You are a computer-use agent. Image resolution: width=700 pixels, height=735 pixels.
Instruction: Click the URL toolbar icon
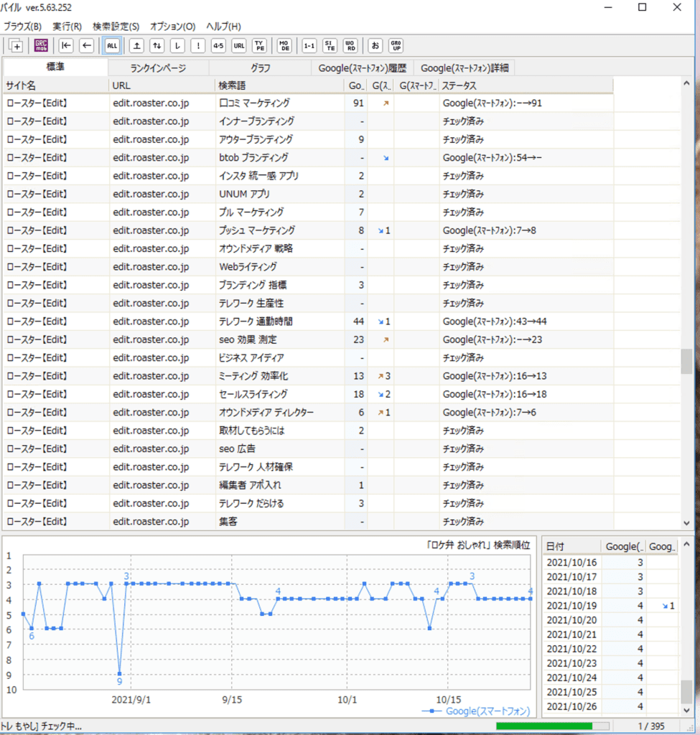[238, 45]
